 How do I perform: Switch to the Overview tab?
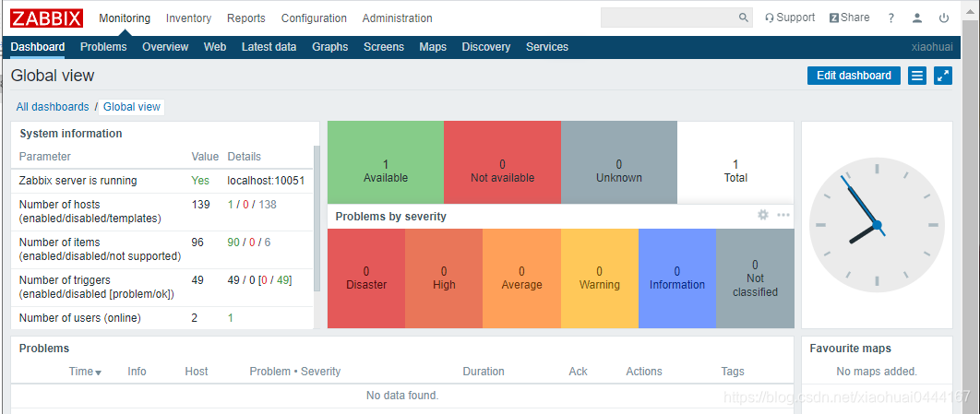(x=165, y=47)
